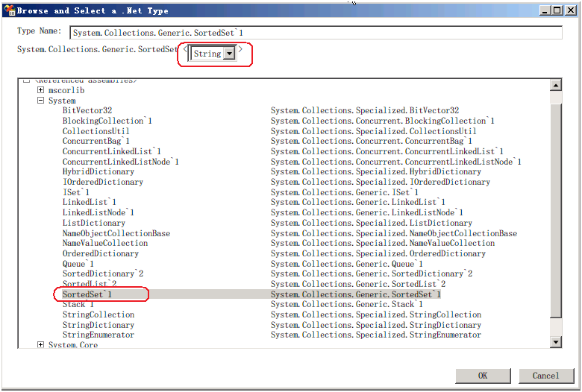The image size is (582, 392).
Task: Click System.Collections.Concurrent.BlockingCollection`1 full name
Action: pyautogui.click(x=383, y=121)
